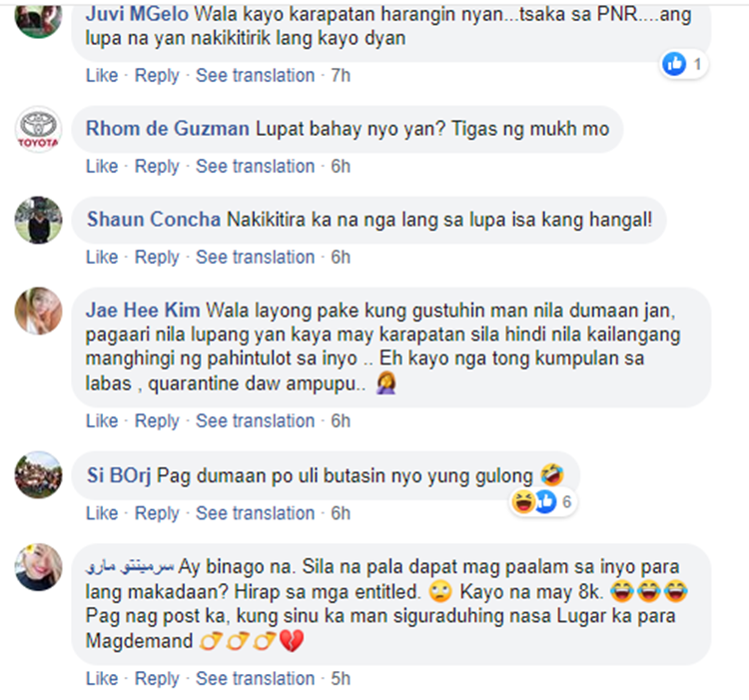749x700 pixels.
Task: Open Jae Hee Kim's profile avatar
Action: [38, 311]
